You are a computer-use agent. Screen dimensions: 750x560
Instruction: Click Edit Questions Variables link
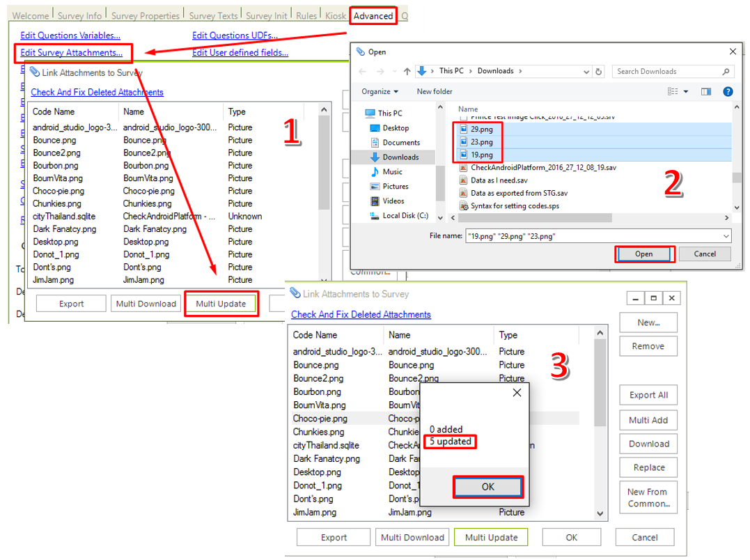click(x=70, y=36)
